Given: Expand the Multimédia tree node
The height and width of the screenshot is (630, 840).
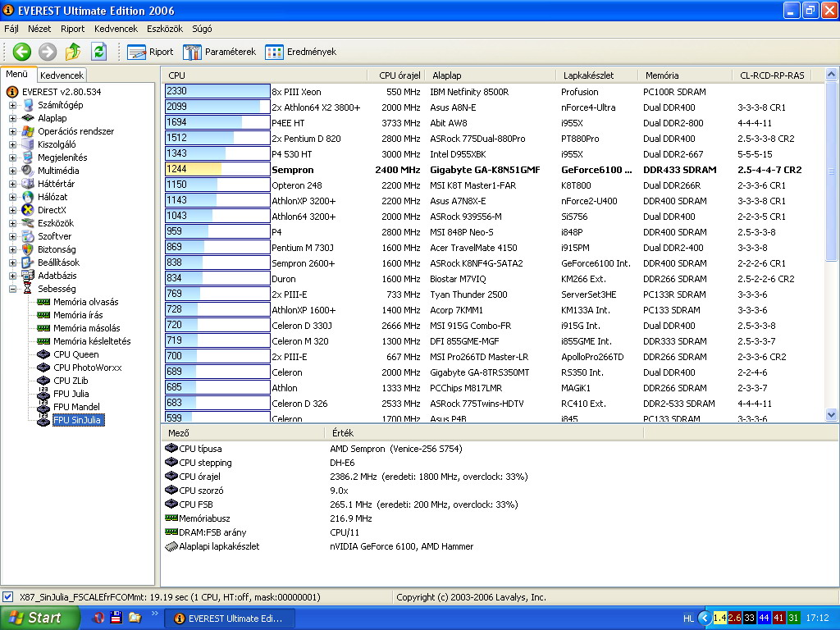Looking at the screenshot, I should coord(12,171).
